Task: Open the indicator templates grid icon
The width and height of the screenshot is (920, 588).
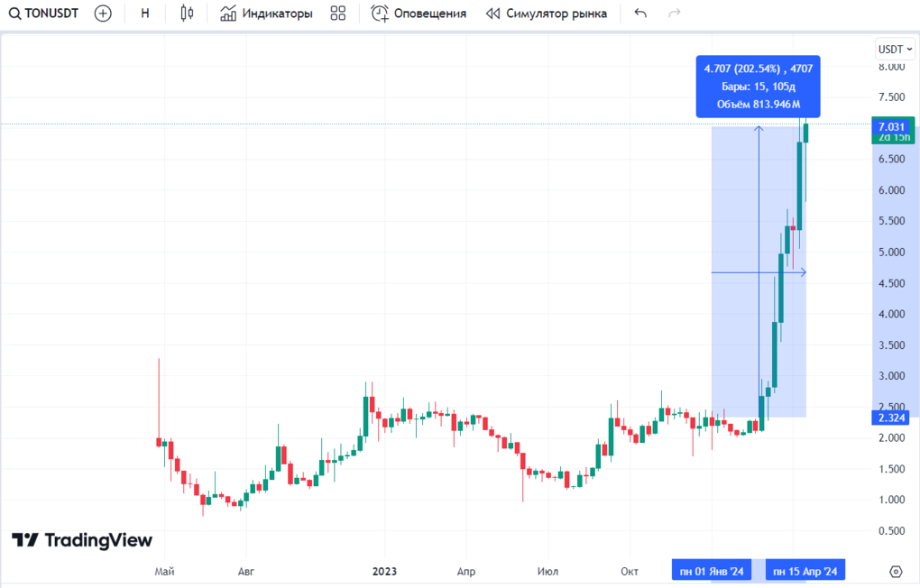Action: coord(338,14)
